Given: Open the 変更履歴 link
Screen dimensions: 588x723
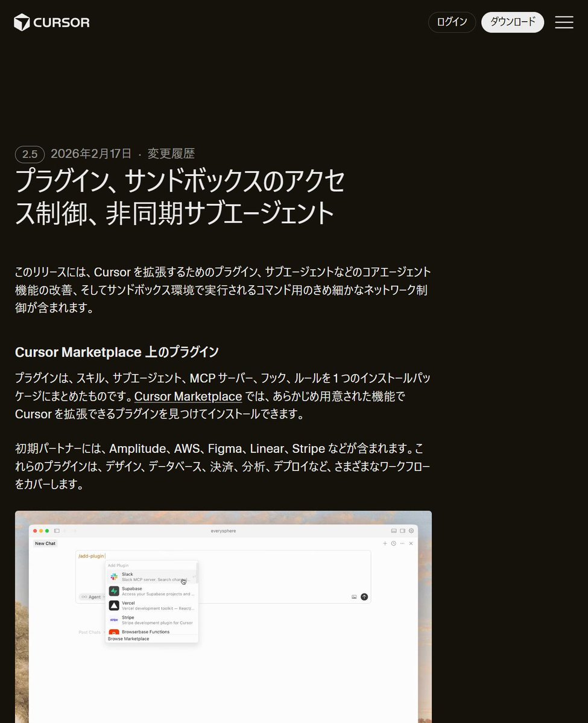Looking at the screenshot, I should click(171, 154).
